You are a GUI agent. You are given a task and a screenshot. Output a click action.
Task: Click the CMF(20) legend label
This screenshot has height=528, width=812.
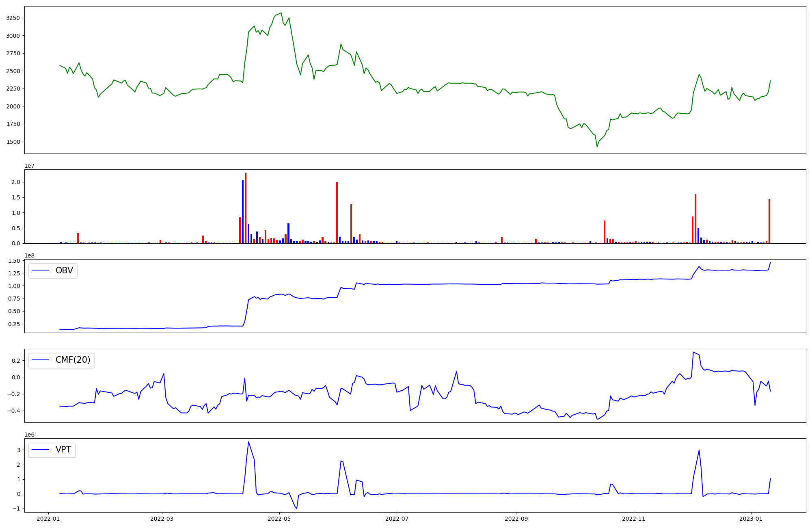pyautogui.click(x=73, y=360)
